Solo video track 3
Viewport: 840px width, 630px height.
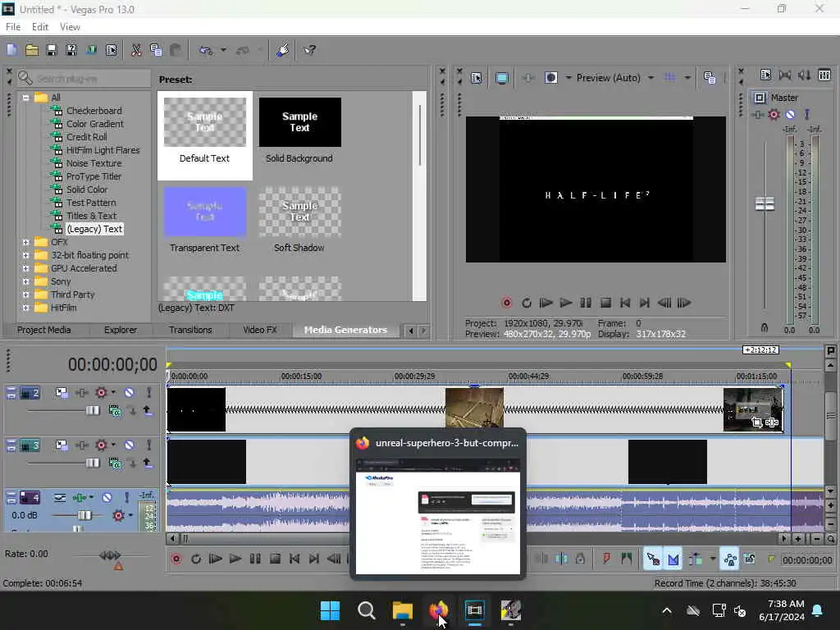[149, 445]
